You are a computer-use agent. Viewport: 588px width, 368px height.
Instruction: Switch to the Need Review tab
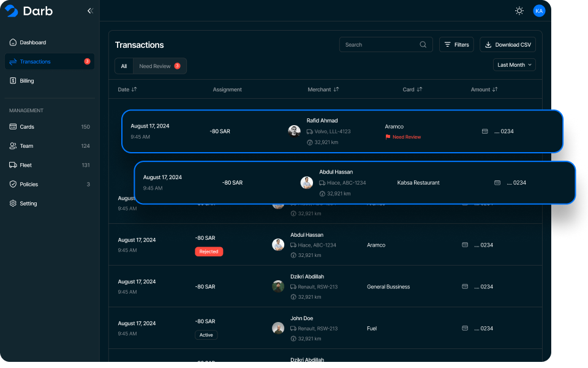(159, 66)
